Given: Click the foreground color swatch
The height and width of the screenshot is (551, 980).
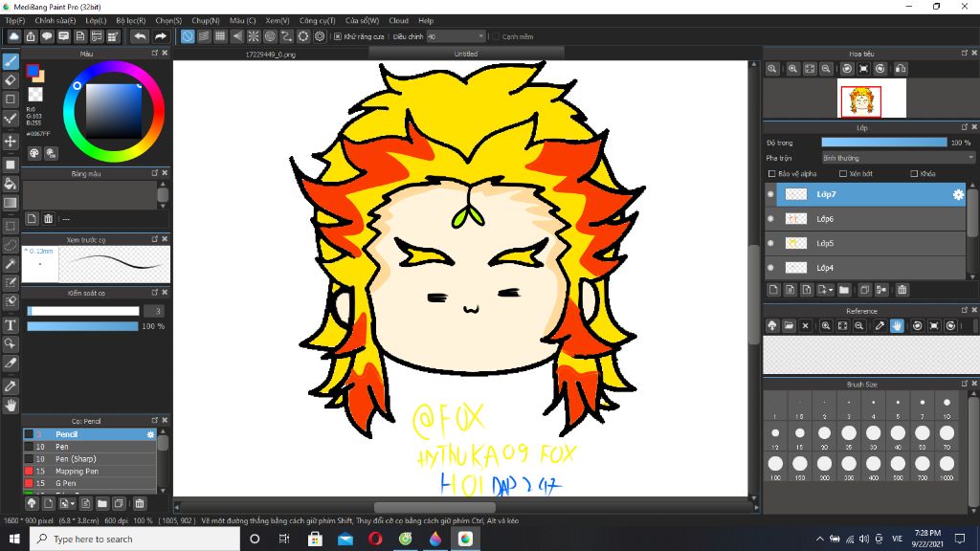Looking at the screenshot, I should click(x=33, y=71).
